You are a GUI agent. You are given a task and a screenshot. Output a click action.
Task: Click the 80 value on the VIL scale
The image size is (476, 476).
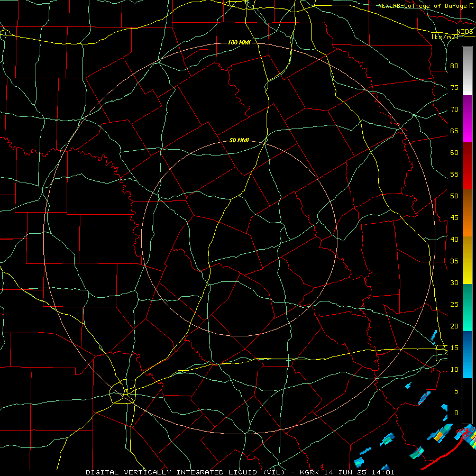(454, 66)
